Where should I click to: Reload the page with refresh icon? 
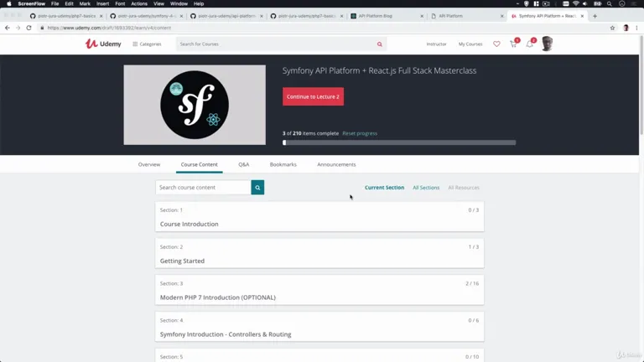pyautogui.click(x=29, y=28)
